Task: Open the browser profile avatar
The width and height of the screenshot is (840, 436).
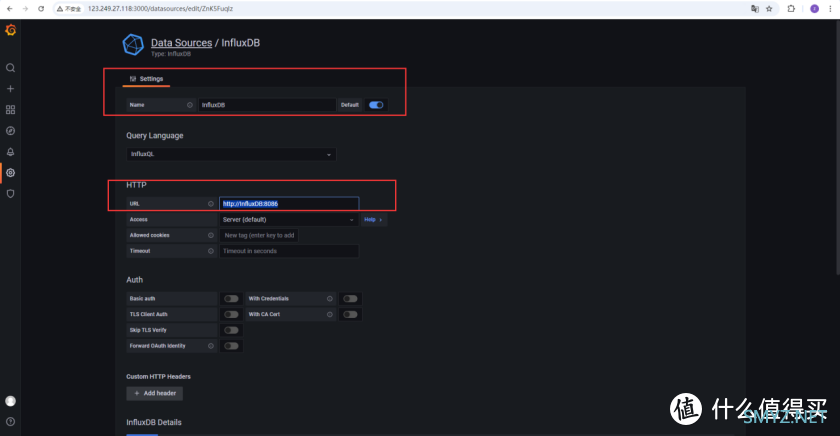Action: click(x=814, y=9)
